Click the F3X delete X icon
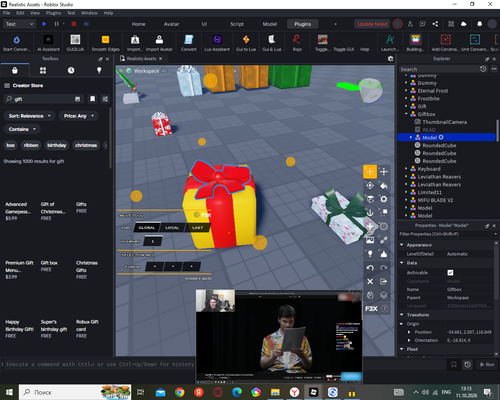The width and height of the screenshot is (500, 400). (370, 281)
